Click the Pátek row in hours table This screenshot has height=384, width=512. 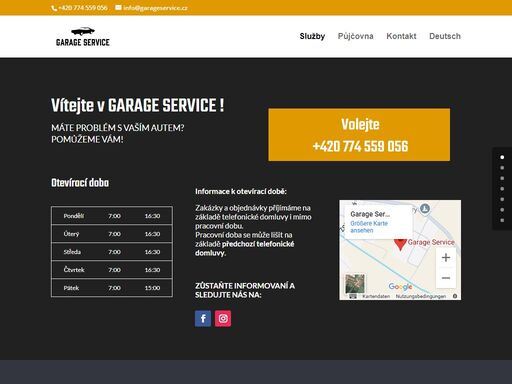click(x=112, y=288)
